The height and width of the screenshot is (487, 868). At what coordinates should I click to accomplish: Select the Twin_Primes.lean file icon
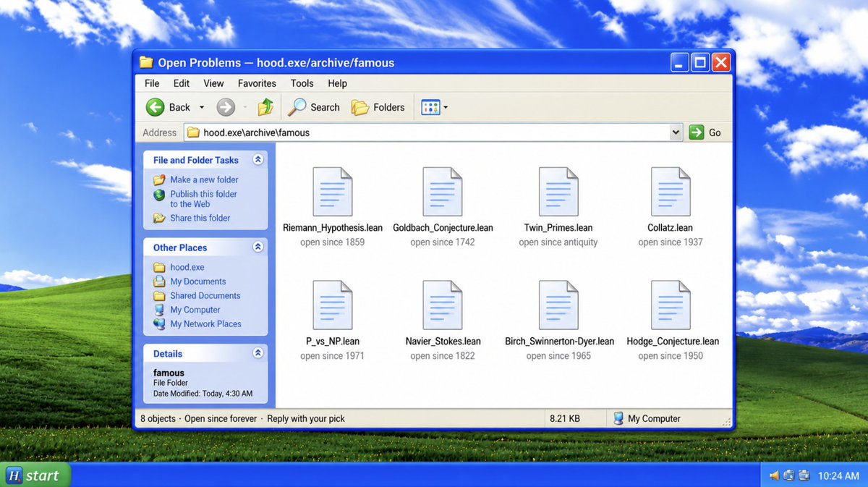(x=558, y=192)
